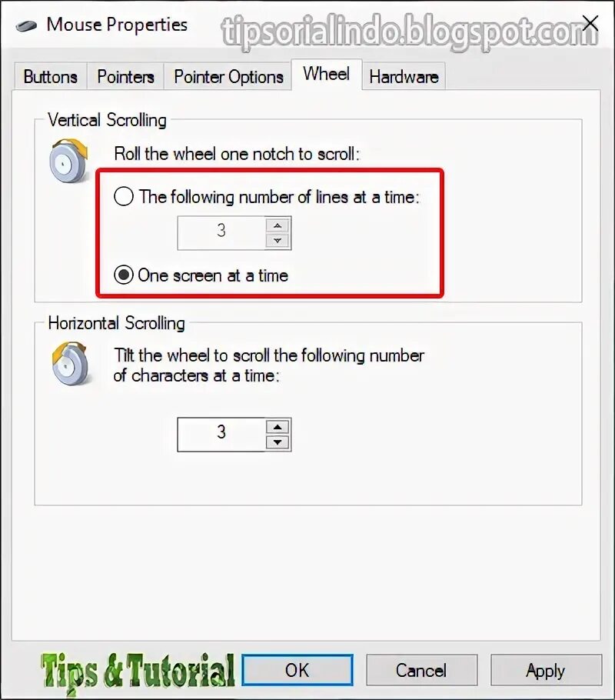Open the Pointers tab

pos(125,77)
